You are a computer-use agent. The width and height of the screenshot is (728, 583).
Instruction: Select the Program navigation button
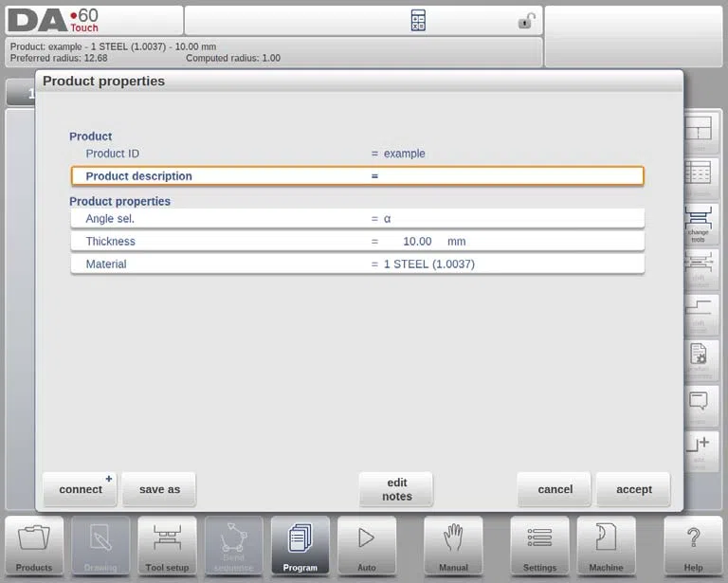(x=300, y=546)
